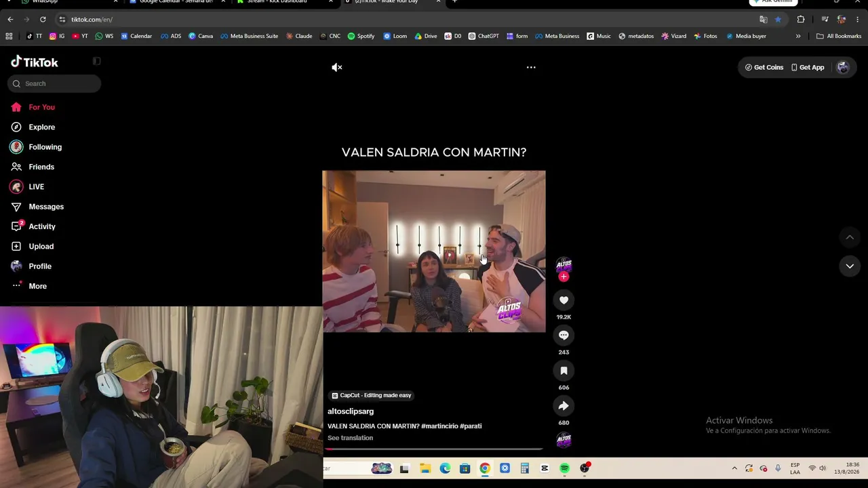Screen dimensions: 868x488
Task: Open Spotify from the Windows taskbar
Action: pyautogui.click(x=564, y=468)
